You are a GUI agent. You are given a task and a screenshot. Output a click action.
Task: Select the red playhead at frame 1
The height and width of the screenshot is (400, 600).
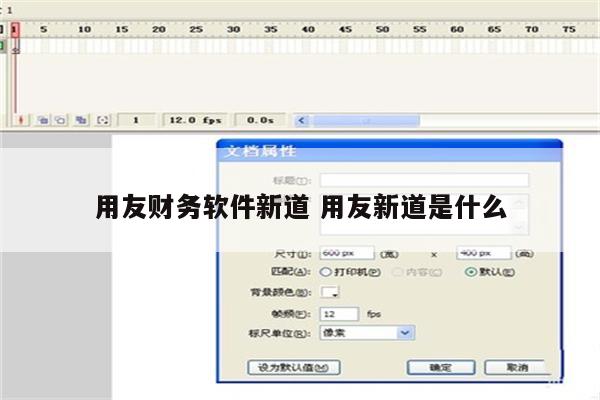(15, 30)
